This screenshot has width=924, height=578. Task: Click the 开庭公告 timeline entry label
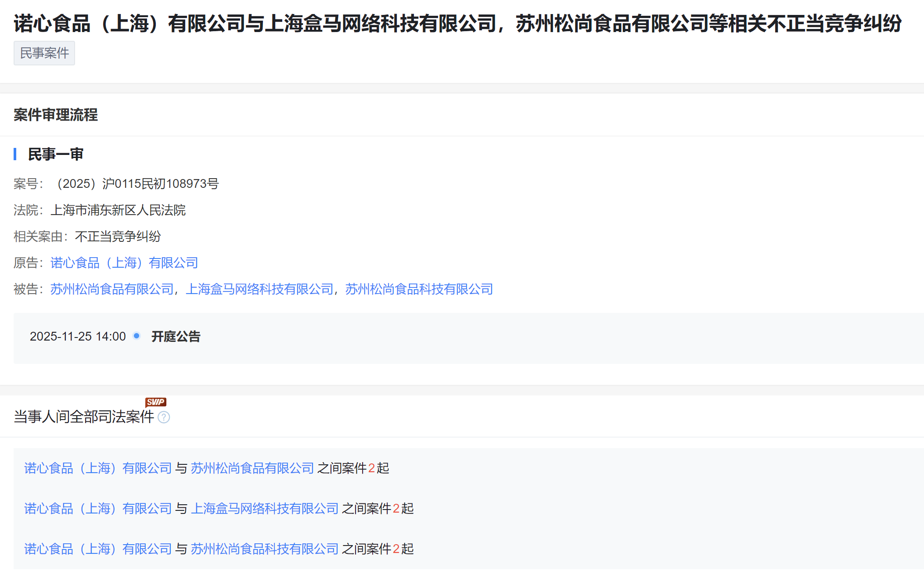176,337
